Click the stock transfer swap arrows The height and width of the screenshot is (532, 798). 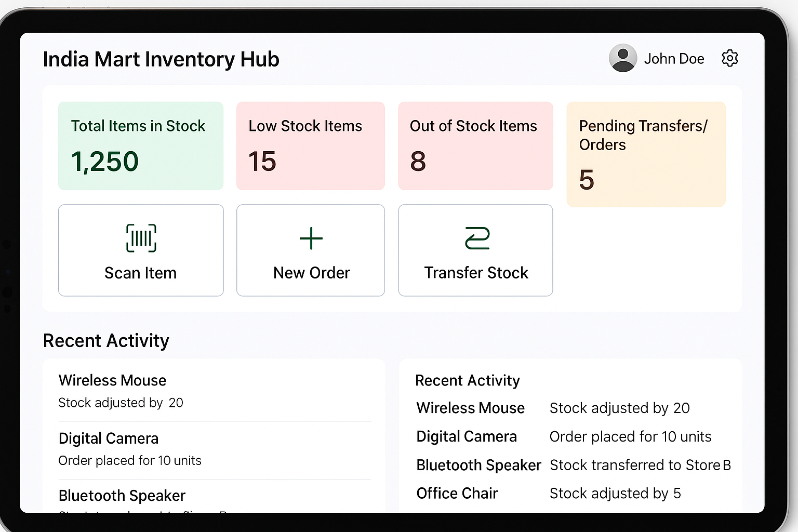click(x=475, y=238)
